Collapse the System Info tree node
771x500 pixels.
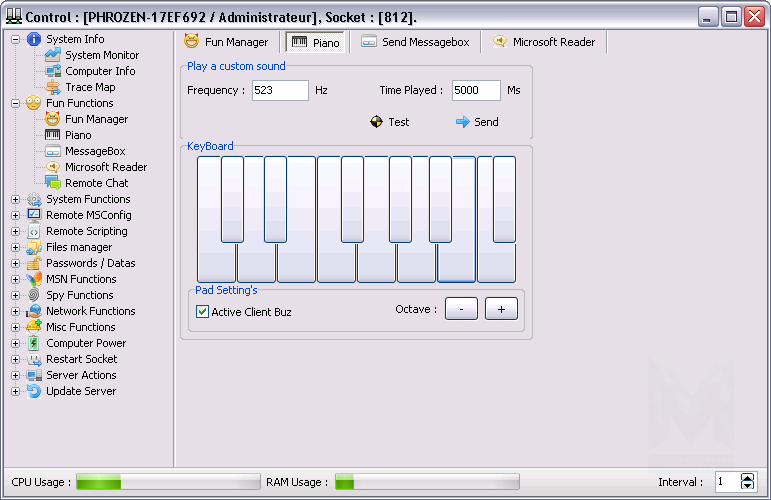[15, 39]
